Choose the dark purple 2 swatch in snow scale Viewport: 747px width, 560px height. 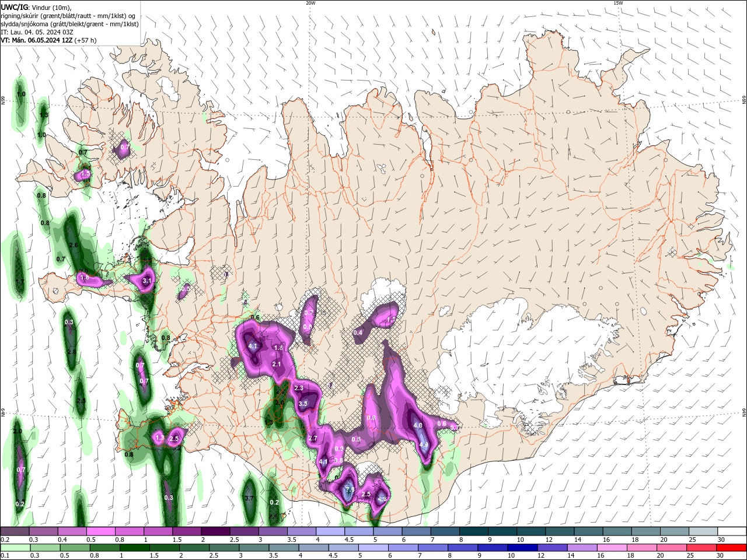pyautogui.click(x=215, y=531)
